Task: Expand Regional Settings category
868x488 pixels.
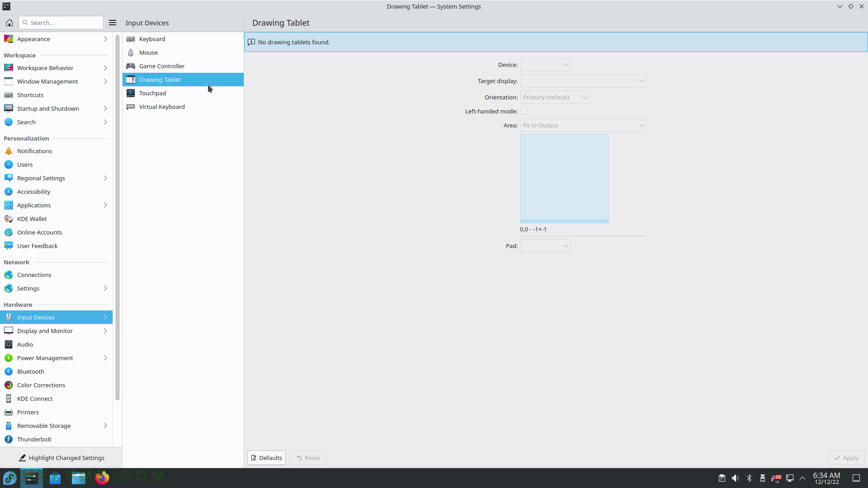Action: tap(56, 178)
